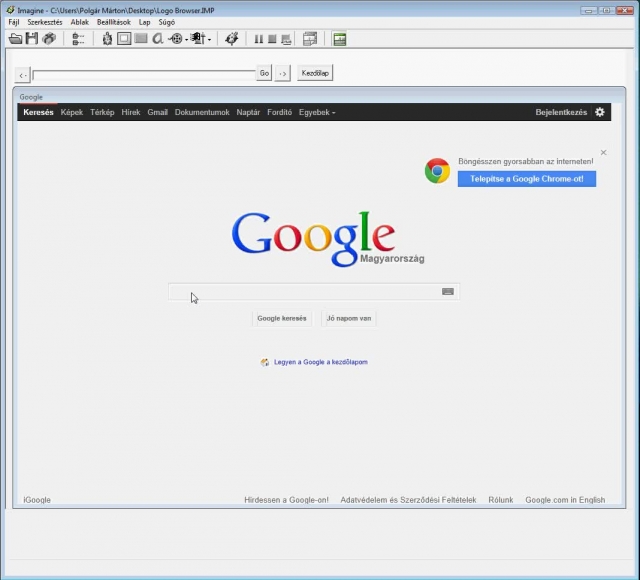Viewport: 640px width, 580px height.
Task: Click Telepítse a Google Chrome-ot! button
Action: click(527, 179)
